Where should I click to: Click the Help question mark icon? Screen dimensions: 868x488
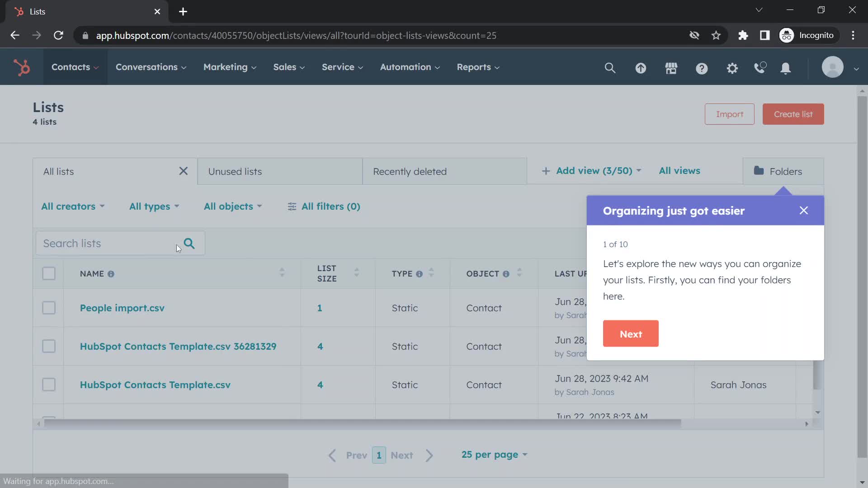pyautogui.click(x=702, y=67)
